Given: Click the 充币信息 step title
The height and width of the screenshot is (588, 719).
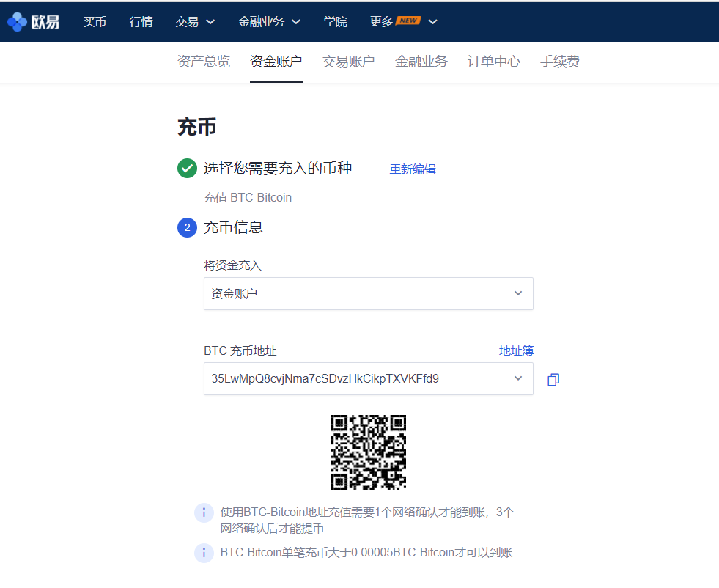Looking at the screenshot, I should 233,227.
